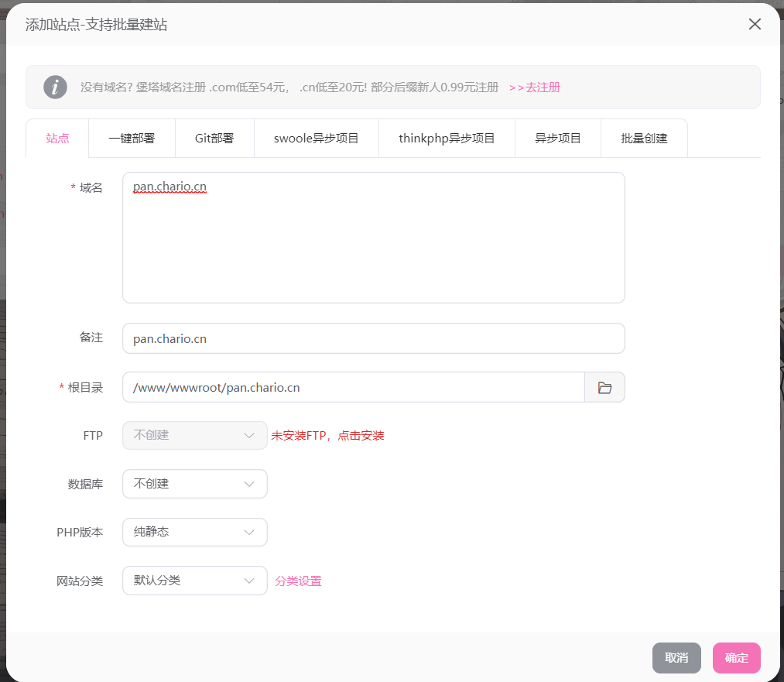This screenshot has height=682, width=784.
Task: Open the 数据库 creation dropdown
Action: tap(194, 483)
